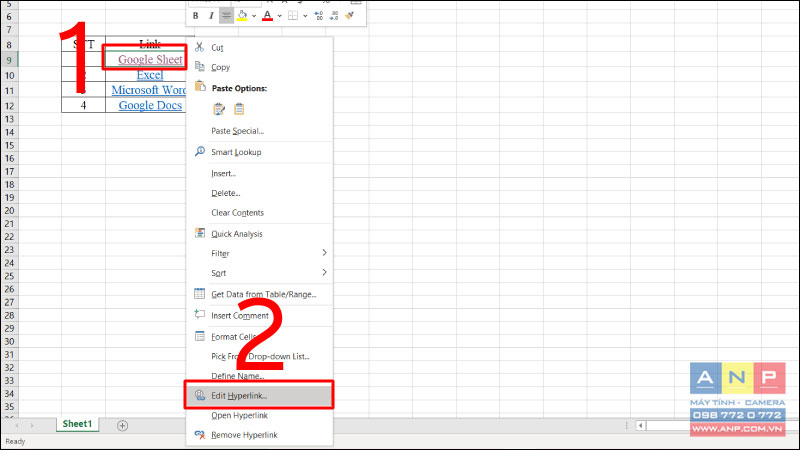The width and height of the screenshot is (800, 450).
Task: Click the Increase Decimal icon
Action: (319, 16)
